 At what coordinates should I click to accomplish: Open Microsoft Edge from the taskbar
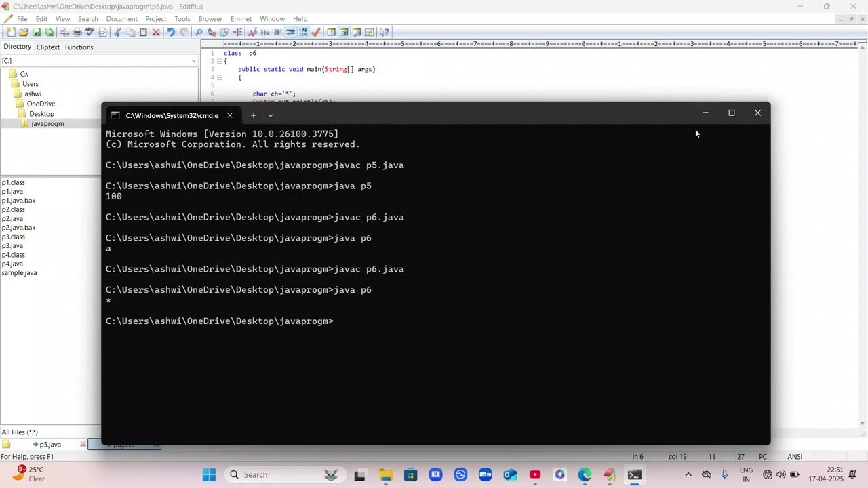(x=585, y=474)
